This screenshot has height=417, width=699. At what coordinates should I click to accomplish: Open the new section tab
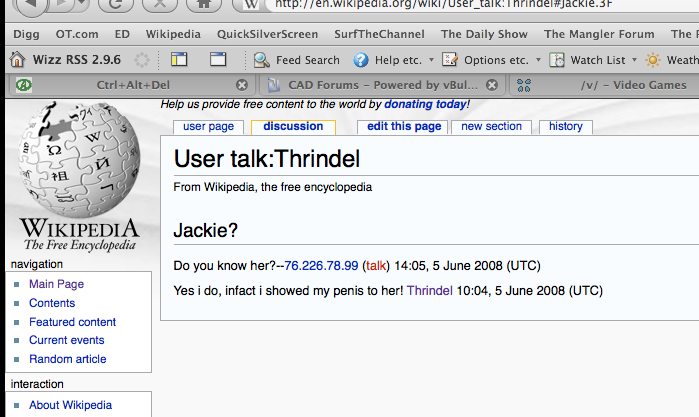[491, 127]
